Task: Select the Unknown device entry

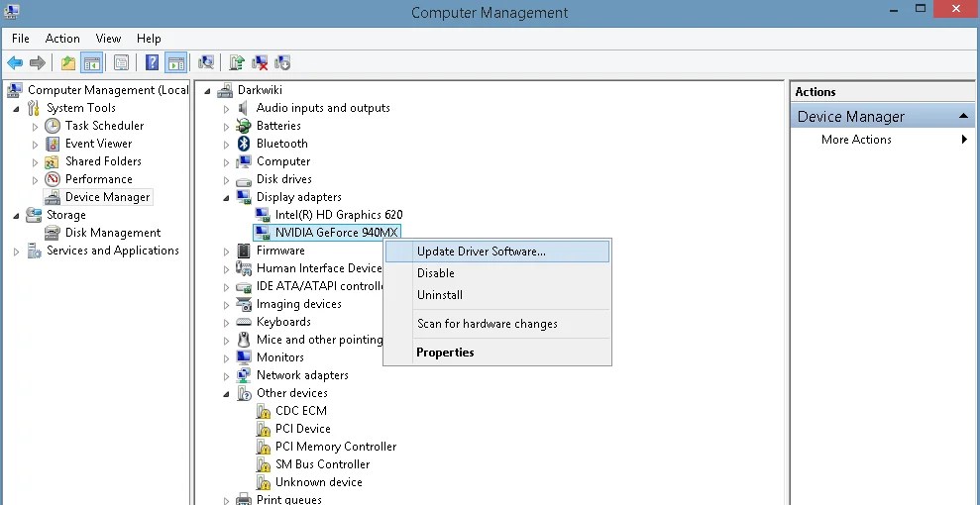Action: click(319, 482)
